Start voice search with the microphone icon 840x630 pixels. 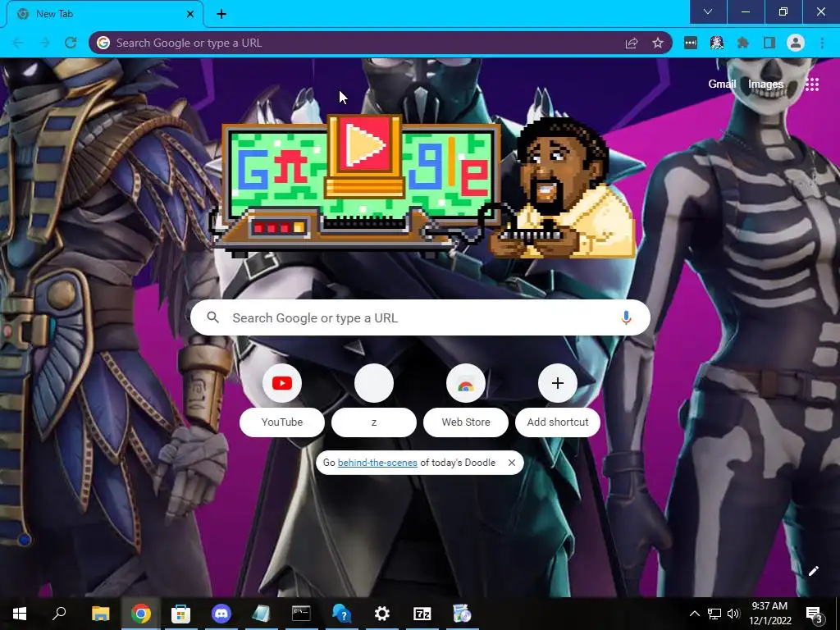point(626,317)
